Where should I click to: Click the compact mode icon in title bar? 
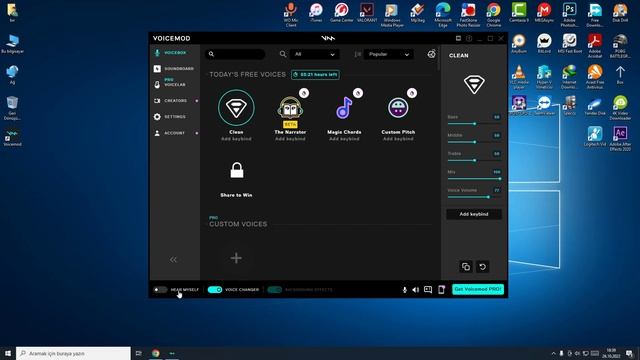coord(458,38)
